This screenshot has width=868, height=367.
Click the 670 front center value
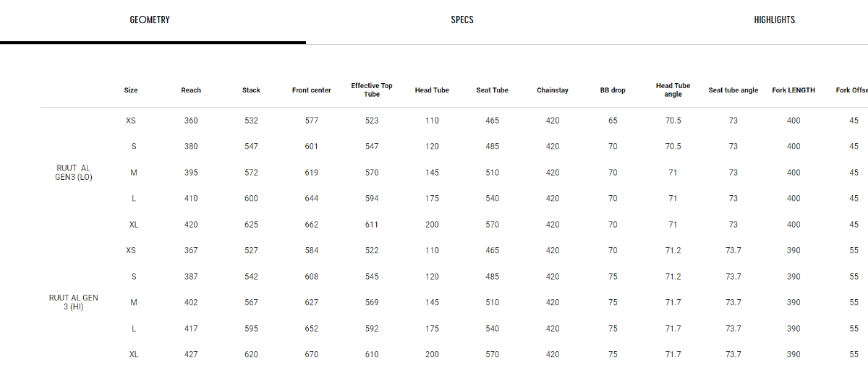(x=312, y=355)
